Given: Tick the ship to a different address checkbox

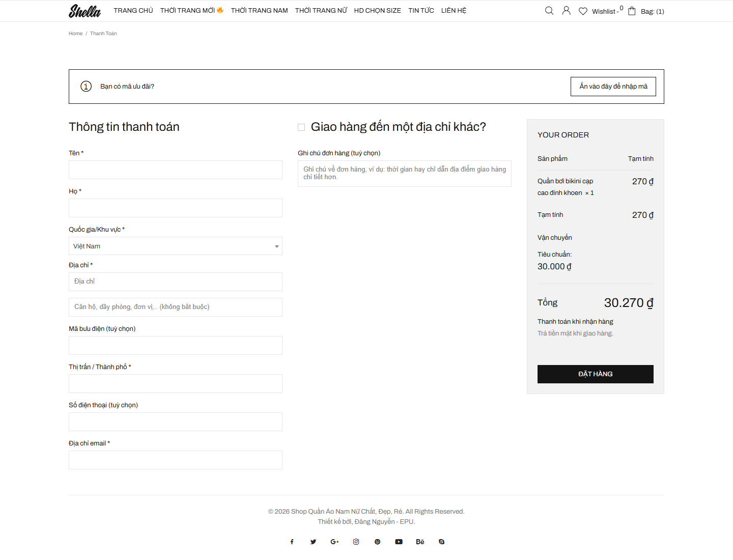Looking at the screenshot, I should click(301, 127).
